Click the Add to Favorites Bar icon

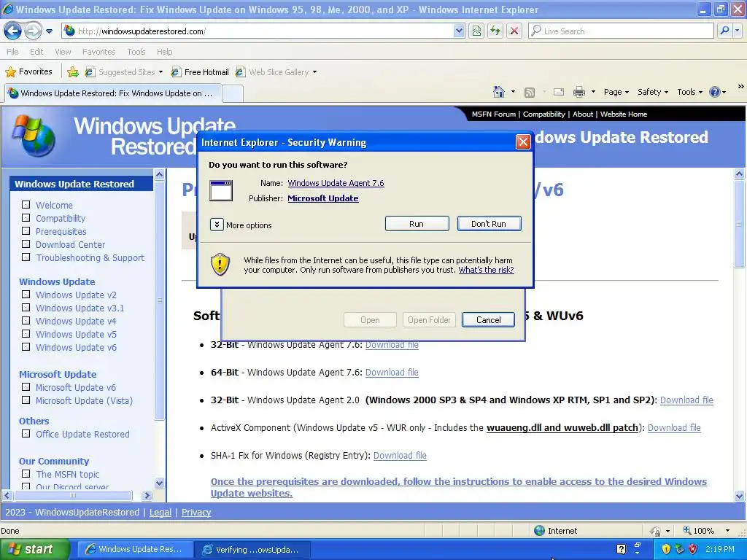click(x=73, y=72)
